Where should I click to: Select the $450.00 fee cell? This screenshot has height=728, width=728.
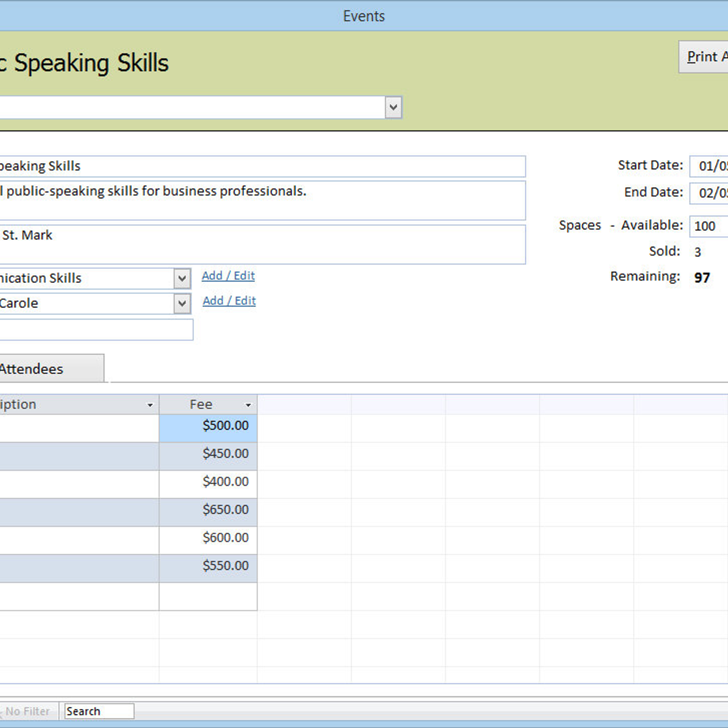208,456
